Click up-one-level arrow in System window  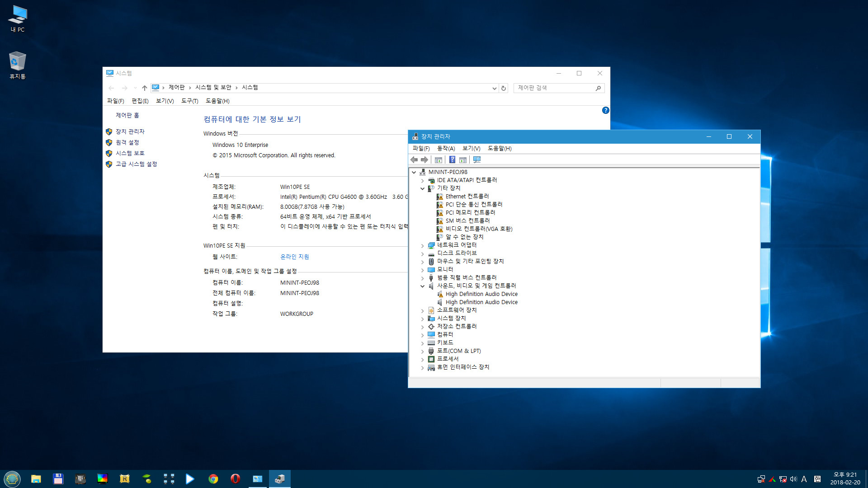pyautogui.click(x=145, y=88)
